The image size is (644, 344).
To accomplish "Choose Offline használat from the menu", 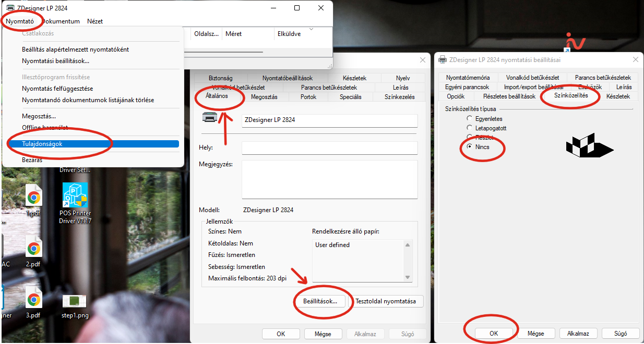I will click(x=93, y=128).
